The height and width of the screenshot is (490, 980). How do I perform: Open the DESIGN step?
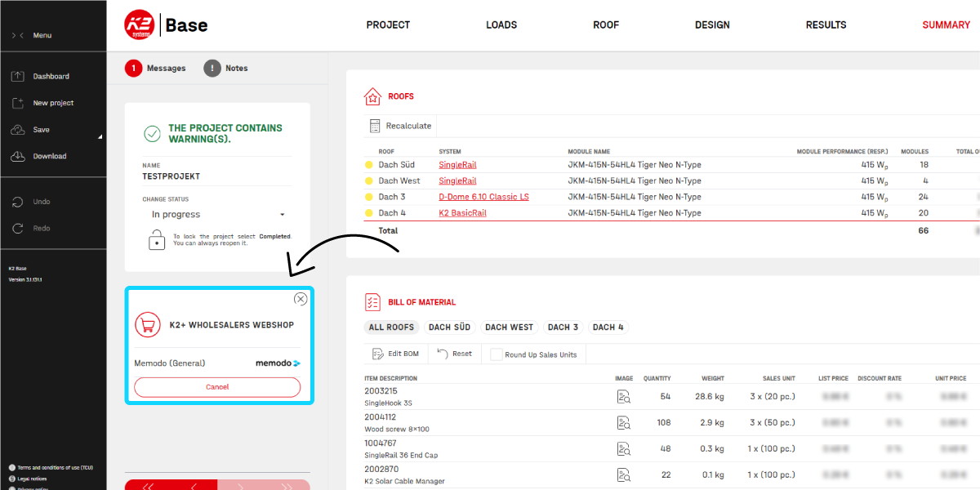tap(712, 25)
